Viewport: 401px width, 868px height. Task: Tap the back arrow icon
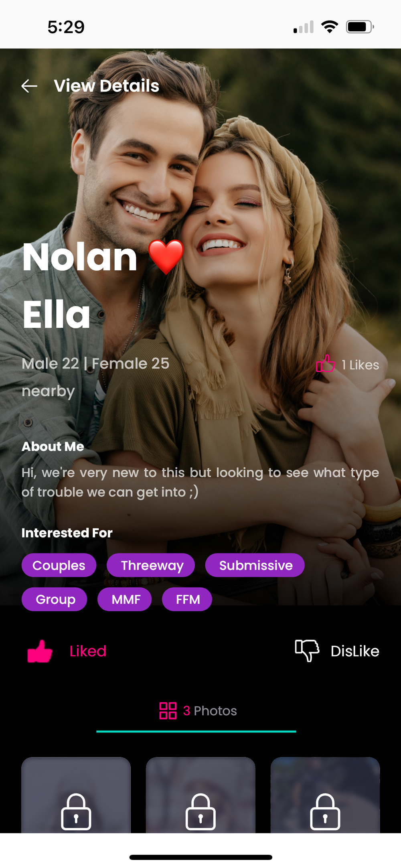click(x=29, y=86)
